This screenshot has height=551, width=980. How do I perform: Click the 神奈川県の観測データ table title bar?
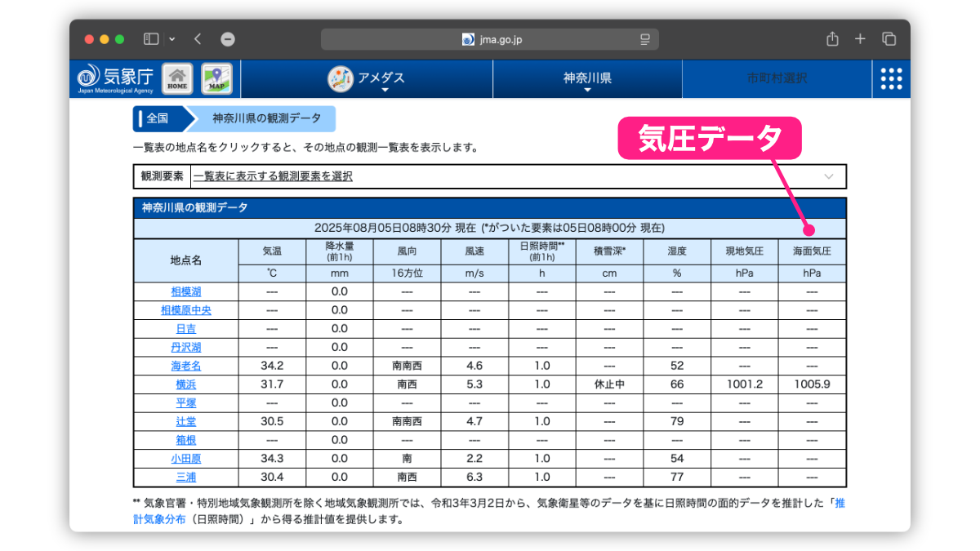(x=490, y=208)
